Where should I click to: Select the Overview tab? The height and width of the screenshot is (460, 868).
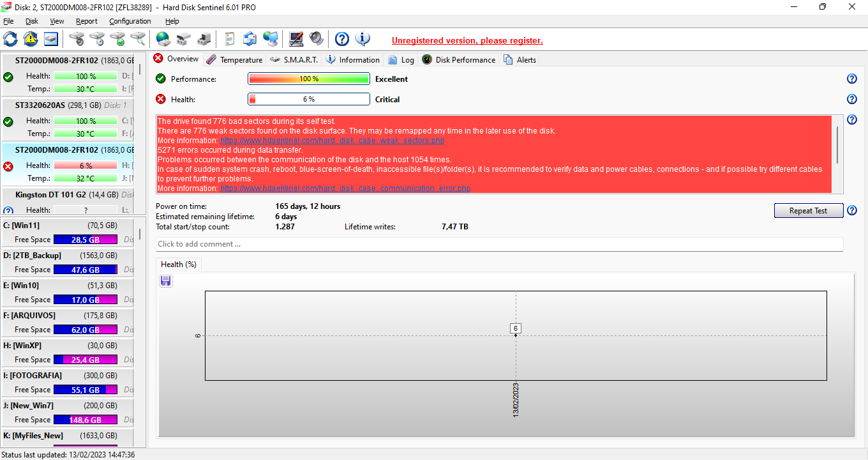coord(176,59)
